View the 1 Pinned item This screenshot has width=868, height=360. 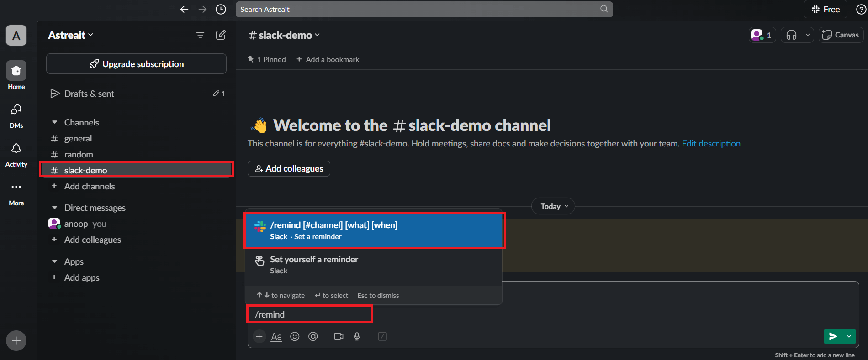267,59
